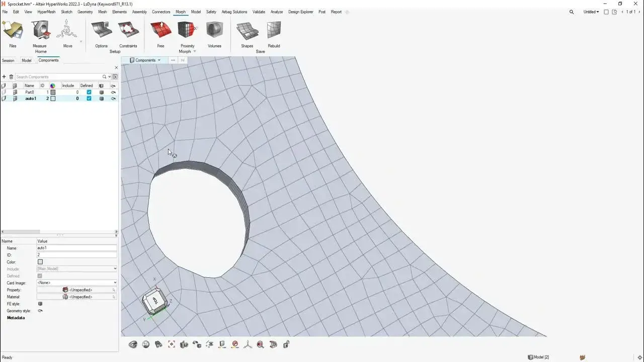Expand the Morph group dropdown arrow

pyautogui.click(x=195, y=51)
